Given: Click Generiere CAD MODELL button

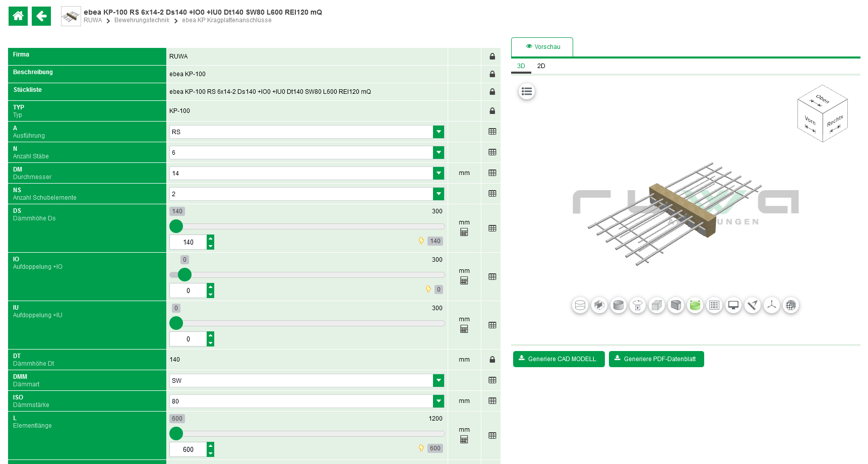Looking at the screenshot, I should 559,359.
